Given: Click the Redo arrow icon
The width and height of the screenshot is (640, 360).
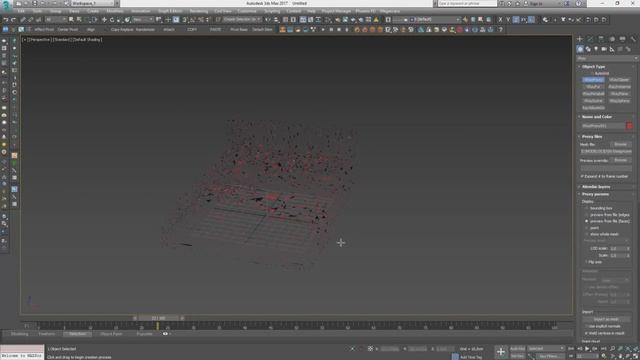Looking at the screenshot, I should click(13, 20).
